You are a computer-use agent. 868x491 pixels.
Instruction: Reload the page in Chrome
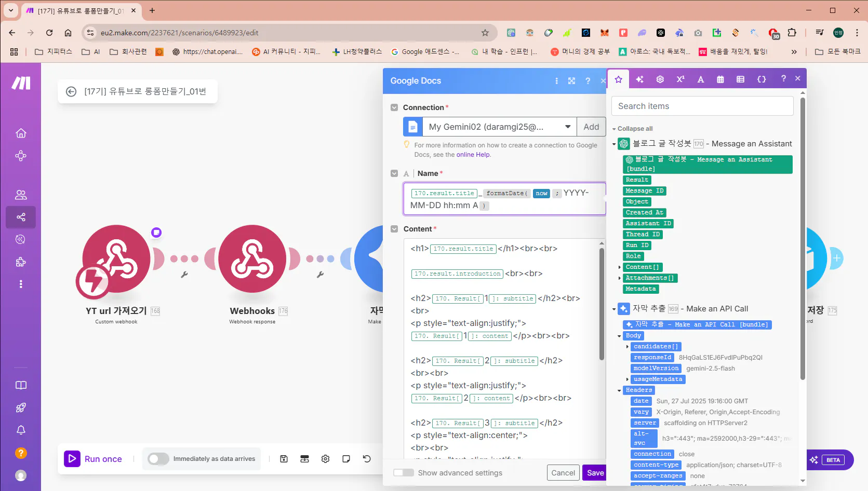click(49, 33)
